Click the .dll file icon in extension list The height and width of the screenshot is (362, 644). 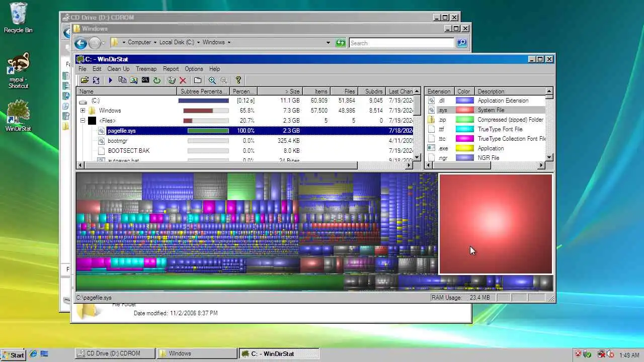431,101
